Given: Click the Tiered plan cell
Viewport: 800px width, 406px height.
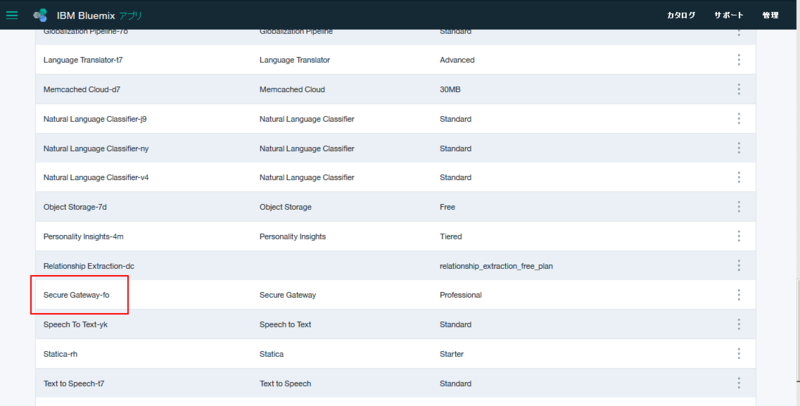Looking at the screenshot, I should [x=451, y=237].
